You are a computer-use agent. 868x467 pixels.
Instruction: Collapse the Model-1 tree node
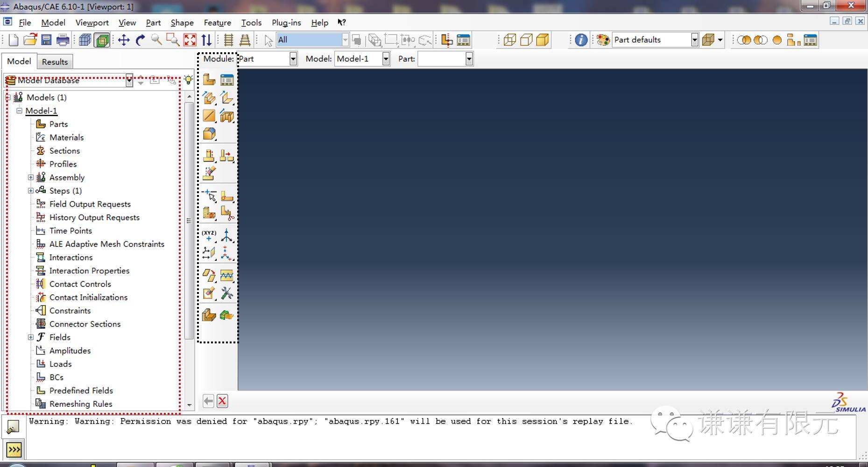19,111
